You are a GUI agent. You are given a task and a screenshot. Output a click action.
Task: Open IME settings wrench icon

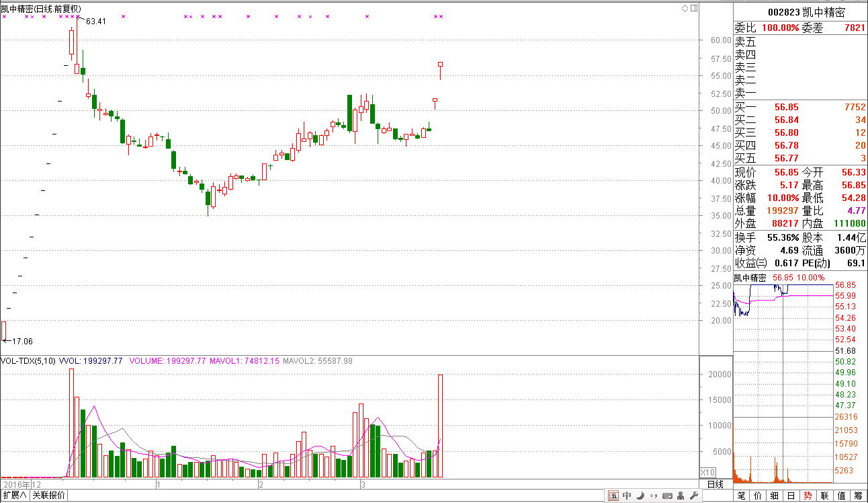pyautogui.click(x=693, y=496)
